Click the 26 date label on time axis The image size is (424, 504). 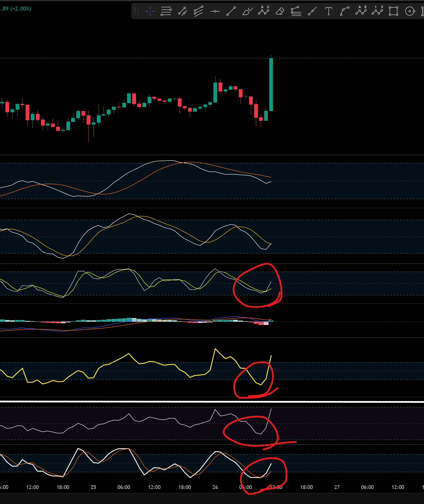coord(215,487)
